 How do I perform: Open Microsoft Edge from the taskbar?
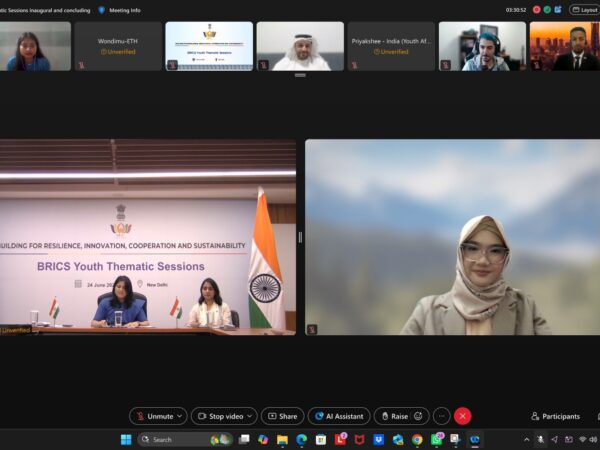click(x=302, y=439)
